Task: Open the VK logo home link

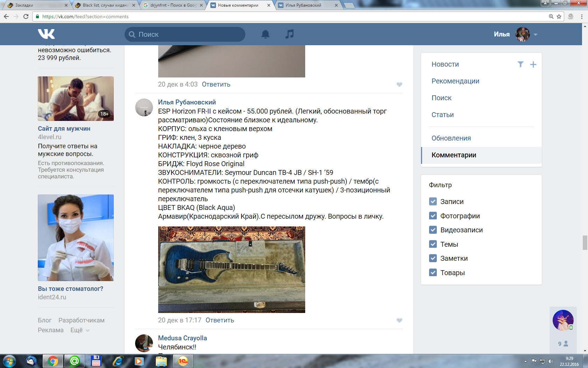Action: click(46, 34)
